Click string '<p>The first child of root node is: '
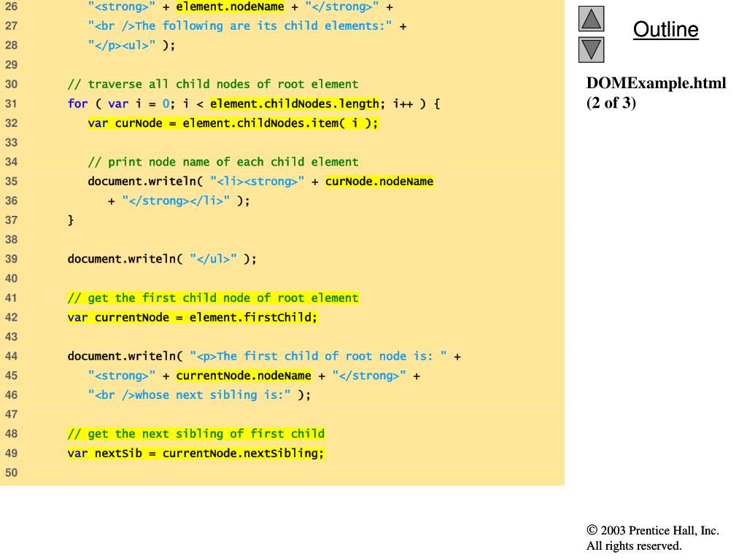 click(x=318, y=356)
